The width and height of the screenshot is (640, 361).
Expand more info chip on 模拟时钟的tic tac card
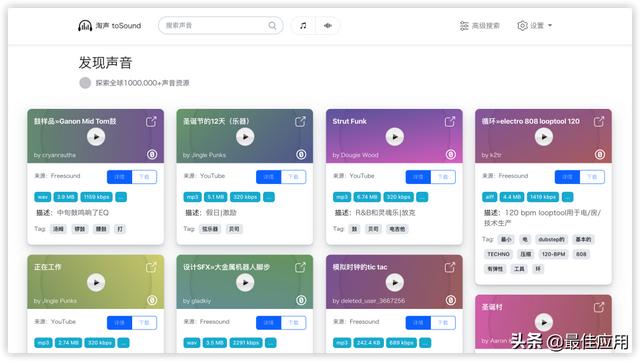[425, 343]
